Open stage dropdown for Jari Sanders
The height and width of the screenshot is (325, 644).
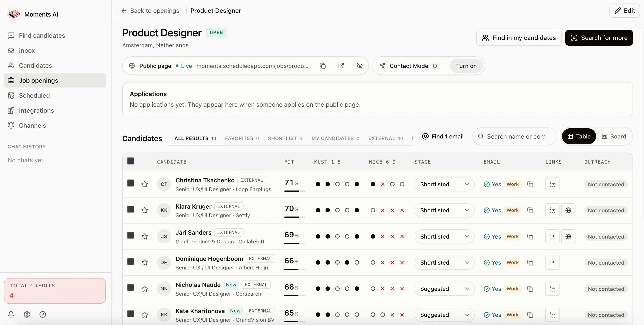[444, 237]
